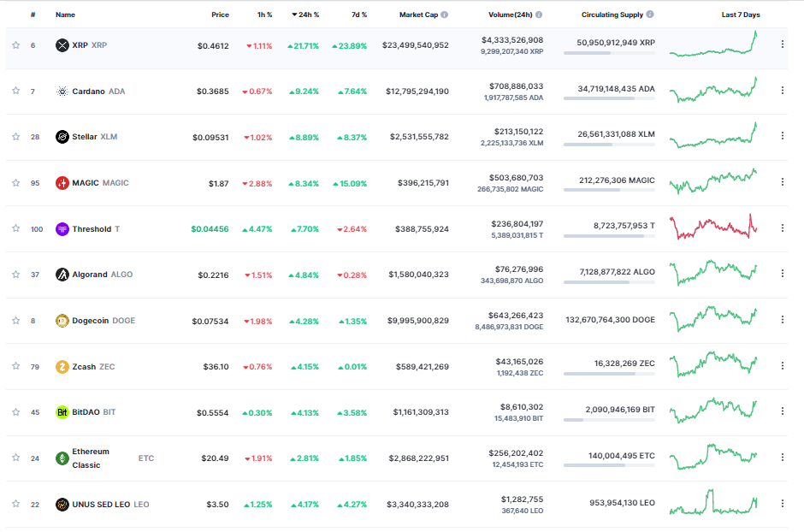Click the Dogecoin coin logo icon

pos(62,321)
